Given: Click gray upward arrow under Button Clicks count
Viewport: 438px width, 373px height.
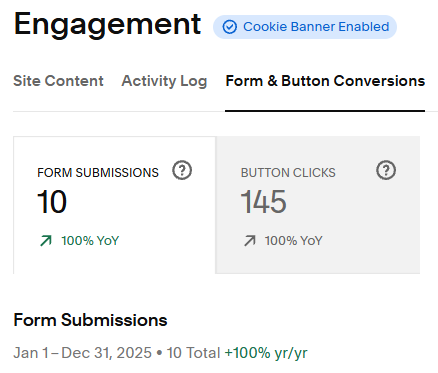Looking at the screenshot, I should tap(250, 241).
